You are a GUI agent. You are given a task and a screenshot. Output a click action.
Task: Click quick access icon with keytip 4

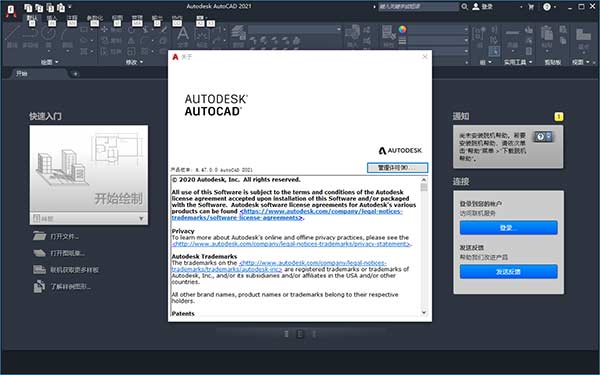[x=60, y=7]
